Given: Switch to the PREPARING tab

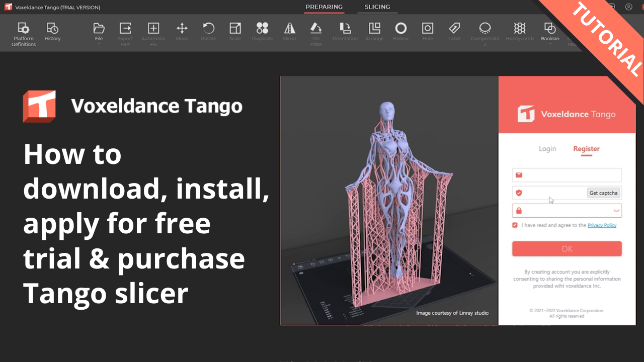Looking at the screenshot, I should [x=324, y=7].
